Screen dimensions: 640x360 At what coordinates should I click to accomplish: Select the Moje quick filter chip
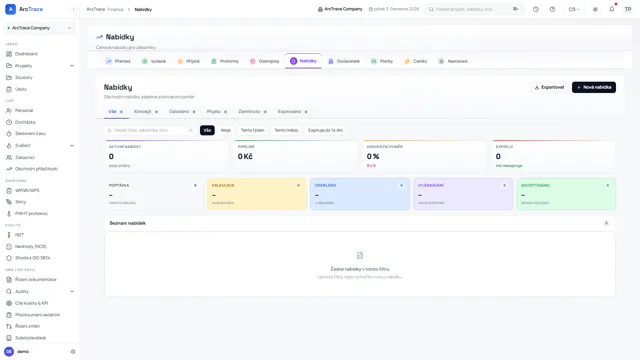click(226, 130)
